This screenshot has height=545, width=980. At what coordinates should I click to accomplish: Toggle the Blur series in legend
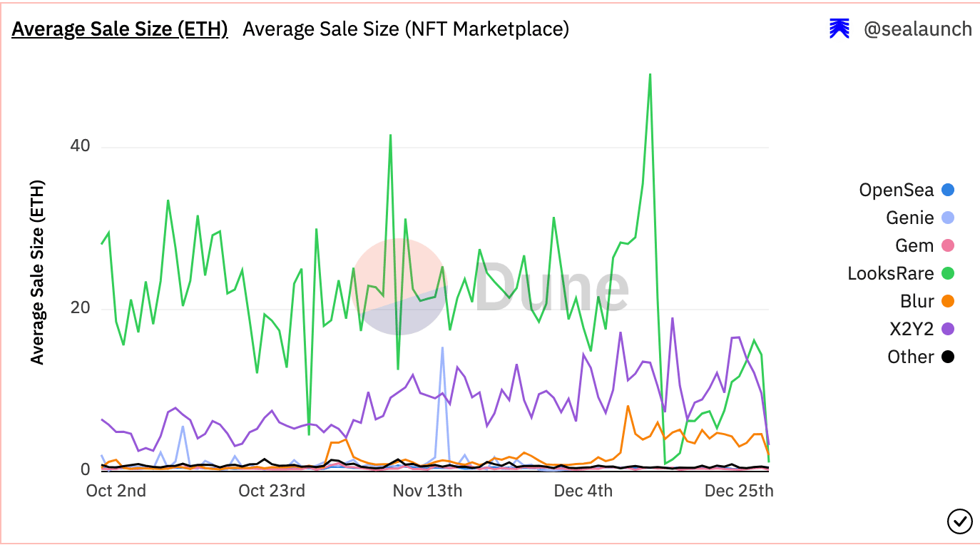927,301
